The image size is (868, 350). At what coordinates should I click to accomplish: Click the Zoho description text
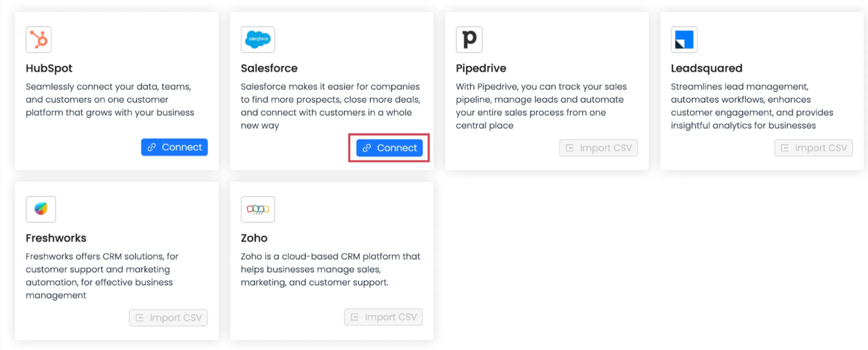tap(330, 269)
